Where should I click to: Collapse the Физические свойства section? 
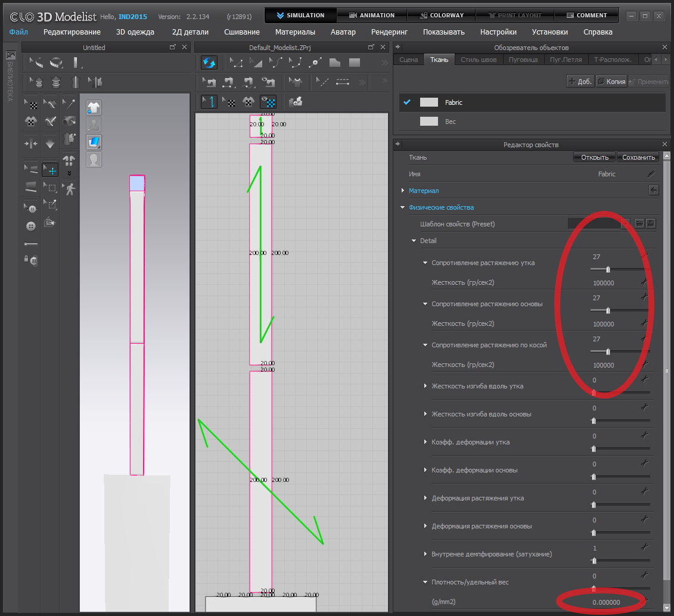pos(403,207)
